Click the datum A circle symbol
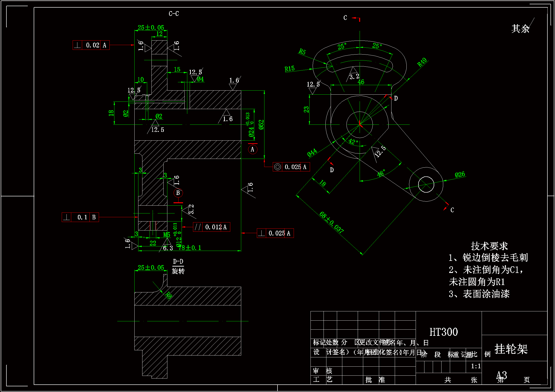The height and width of the screenshot is (392, 555). pyautogui.click(x=253, y=149)
